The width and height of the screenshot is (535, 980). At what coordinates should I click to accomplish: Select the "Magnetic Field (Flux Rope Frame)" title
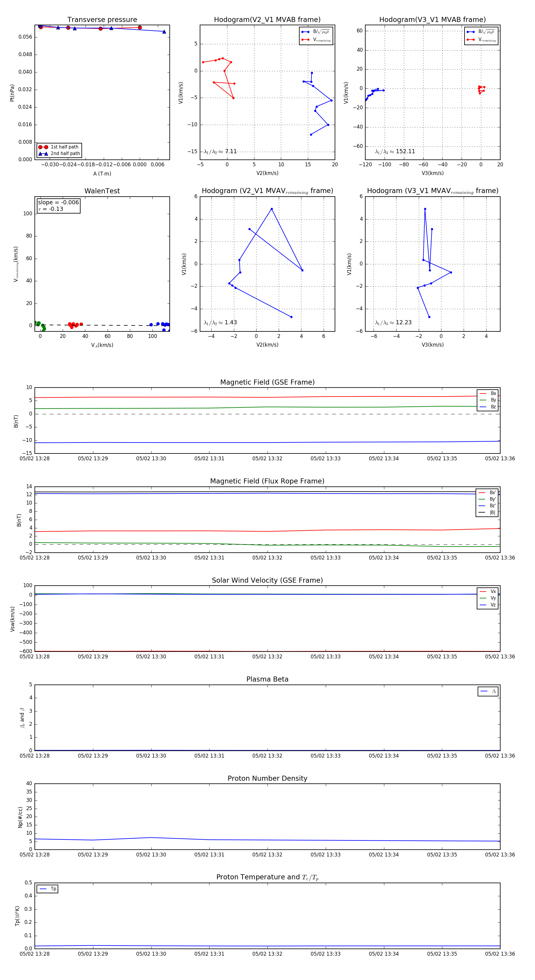[267, 481]
